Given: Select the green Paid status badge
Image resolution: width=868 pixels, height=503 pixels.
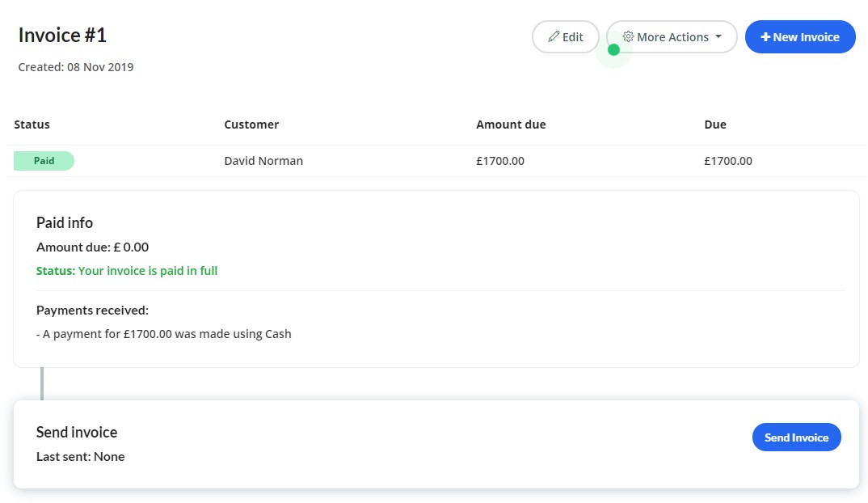Looking at the screenshot, I should click(x=44, y=161).
